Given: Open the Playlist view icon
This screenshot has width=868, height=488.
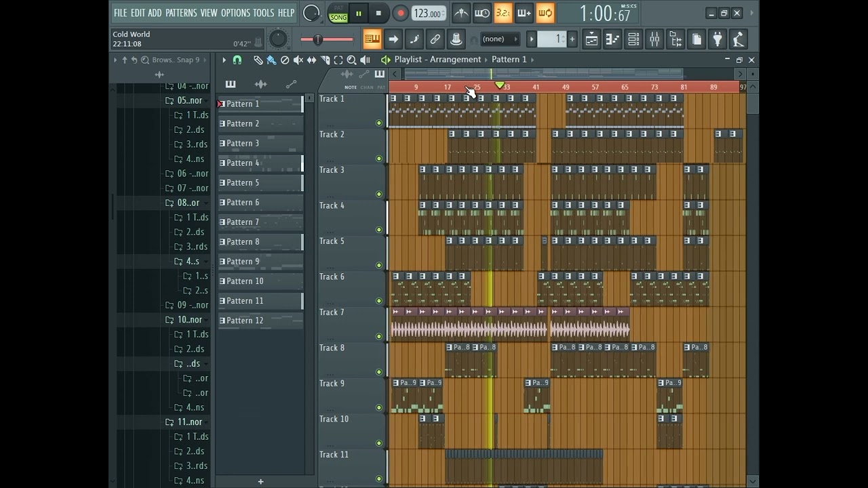Looking at the screenshot, I should pyautogui.click(x=591, y=39).
